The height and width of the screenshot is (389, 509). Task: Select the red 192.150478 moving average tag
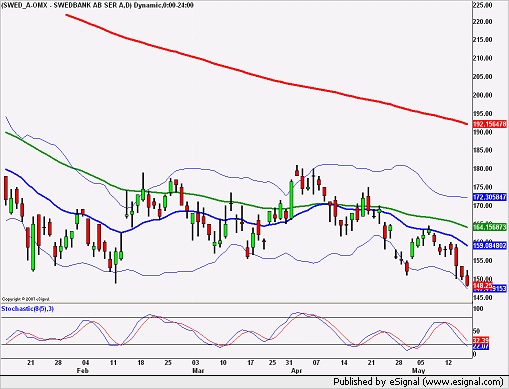tap(490, 124)
